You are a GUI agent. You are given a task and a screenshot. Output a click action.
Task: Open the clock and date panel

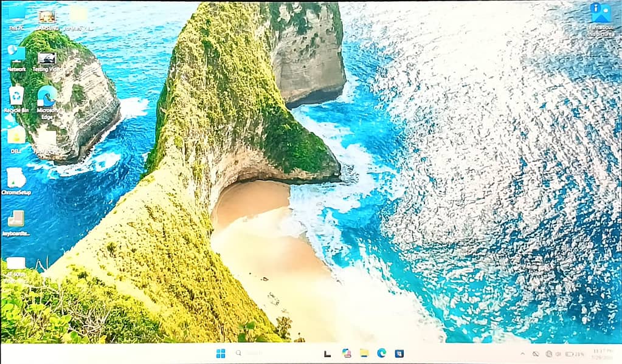coord(603,354)
